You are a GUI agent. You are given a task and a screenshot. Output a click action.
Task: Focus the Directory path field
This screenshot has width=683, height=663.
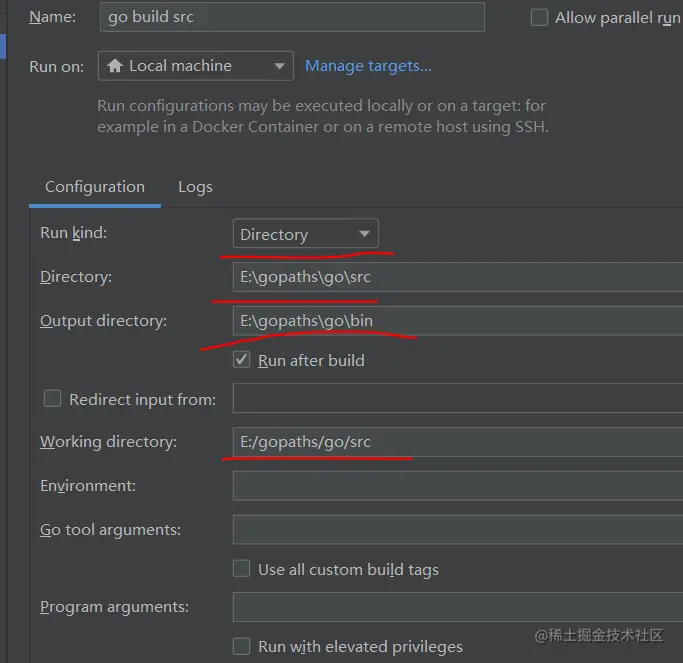(x=457, y=277)
